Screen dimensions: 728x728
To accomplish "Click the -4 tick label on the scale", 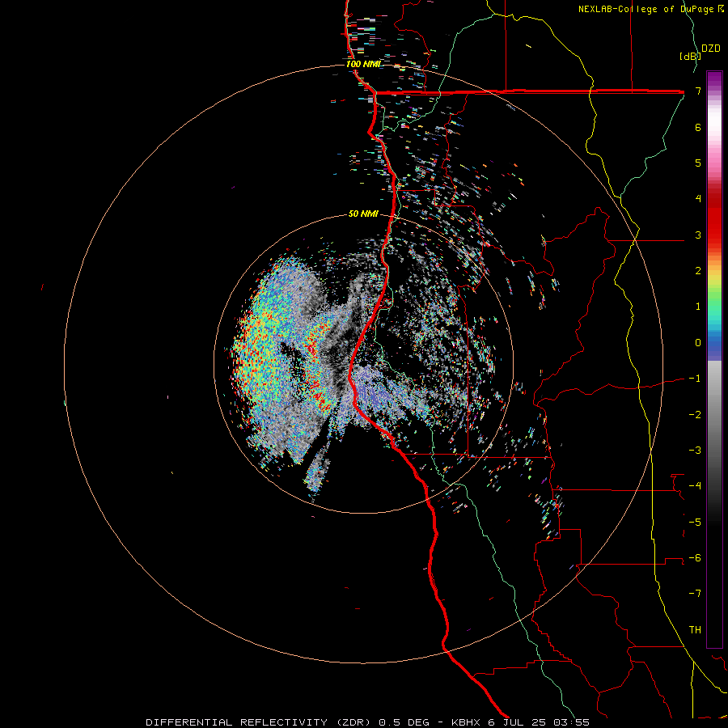I will [695, 486].
